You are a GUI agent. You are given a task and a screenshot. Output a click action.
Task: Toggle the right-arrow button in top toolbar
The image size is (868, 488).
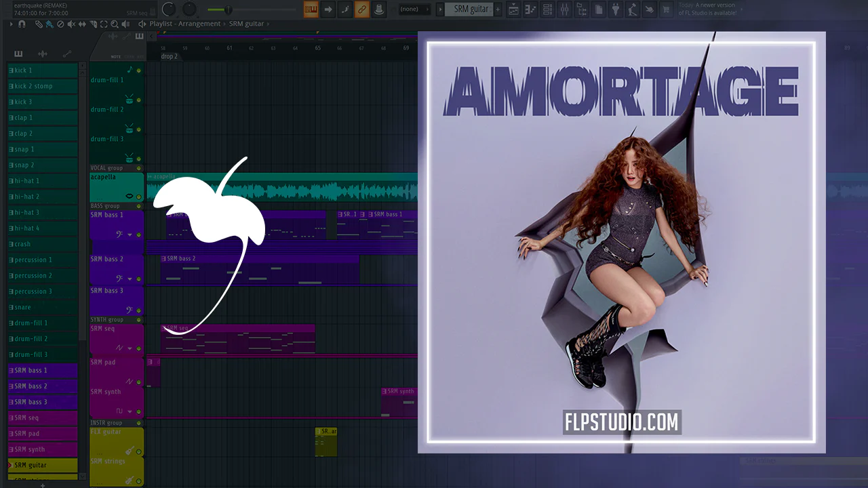point(328,9)
